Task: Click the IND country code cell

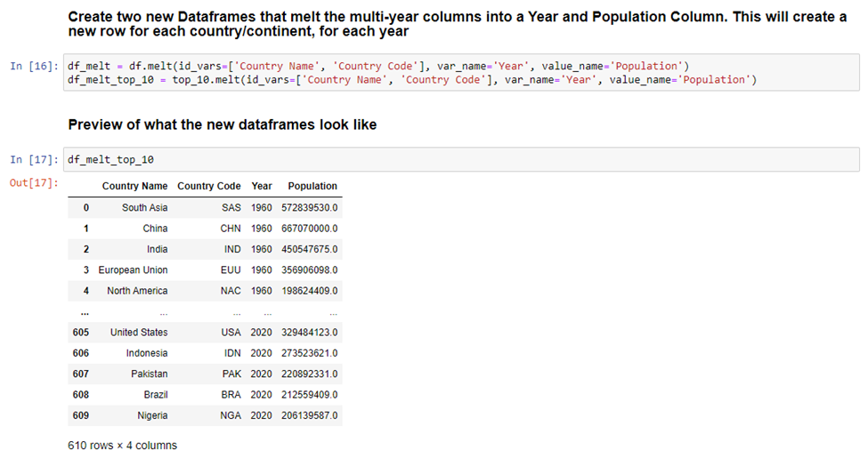Action: click(232, 249)
